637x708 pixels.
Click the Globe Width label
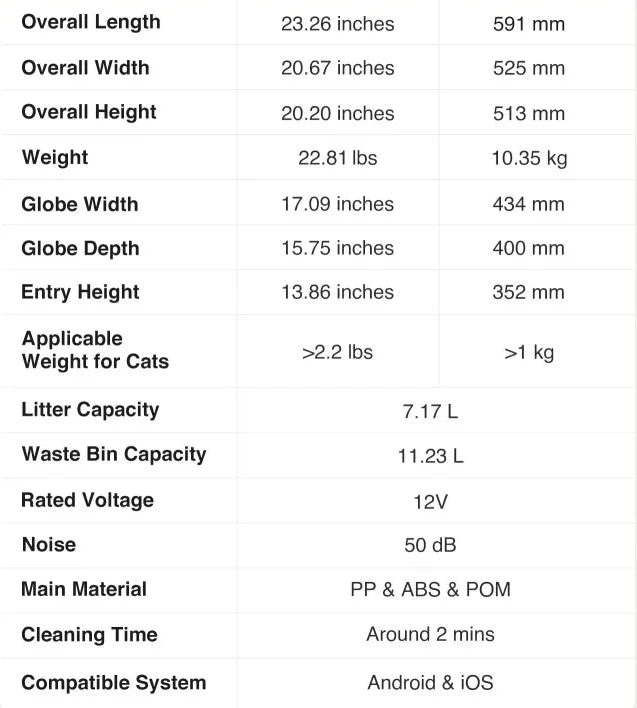click(x=80, y=204)
